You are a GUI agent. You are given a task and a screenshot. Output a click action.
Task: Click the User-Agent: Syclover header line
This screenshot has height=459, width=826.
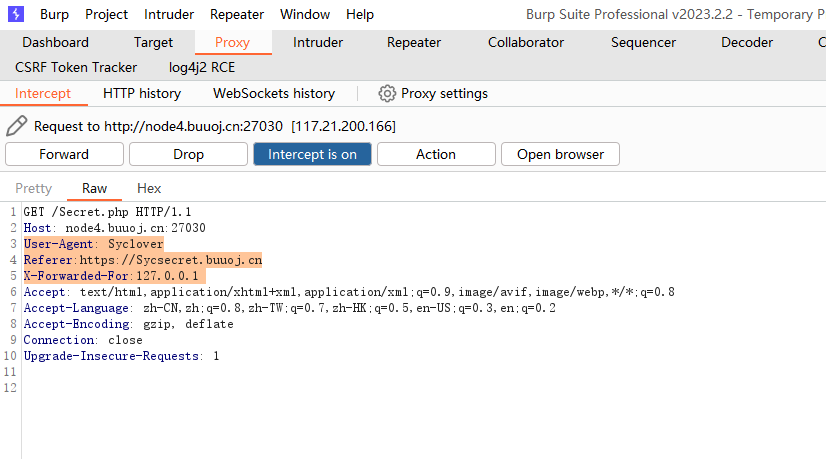pos(94,244)
